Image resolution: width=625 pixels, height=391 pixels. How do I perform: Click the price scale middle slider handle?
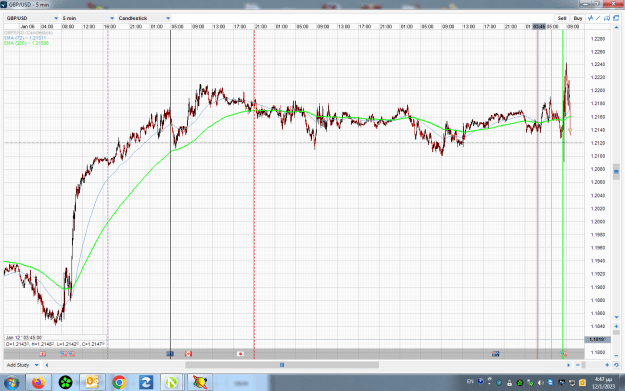(x=616, y=172)
